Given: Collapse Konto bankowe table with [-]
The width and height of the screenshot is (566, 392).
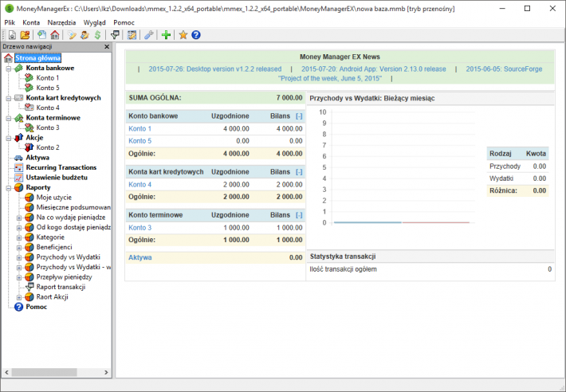Looking at the screenshot, I should point(299,116).
